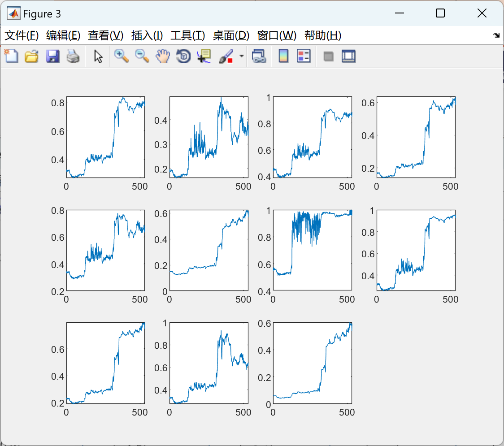The width and height of the screenshot is (504, 446).
Task: Select the subplot with y-axis 0.2 to 0.4
Action: click(209, 137)
